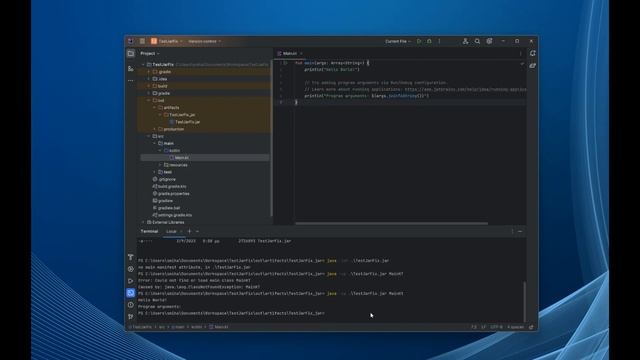Image resolution: width=640 pixels, height=360 pixels.
Task: Expand the External Libraries node
Action: tap(143, 222)
